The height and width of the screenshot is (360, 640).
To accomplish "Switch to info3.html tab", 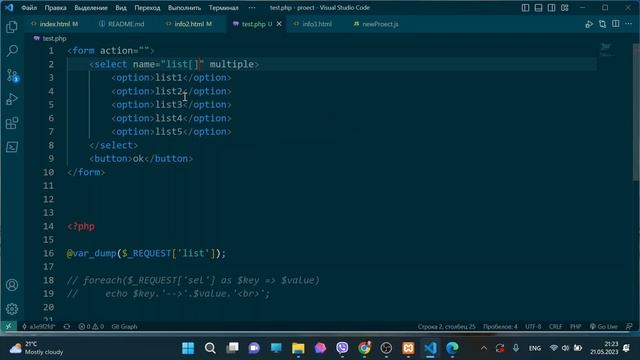I will point(313,24).
